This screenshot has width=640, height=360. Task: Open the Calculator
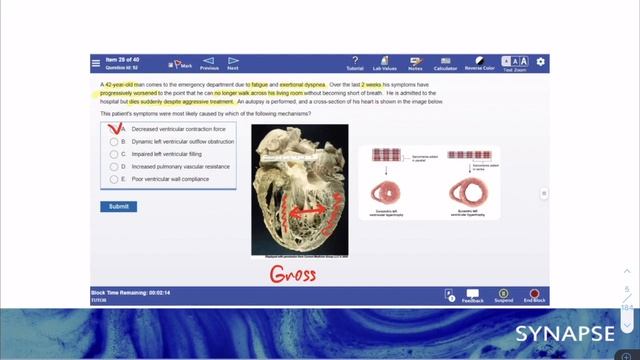click(445, 64)
